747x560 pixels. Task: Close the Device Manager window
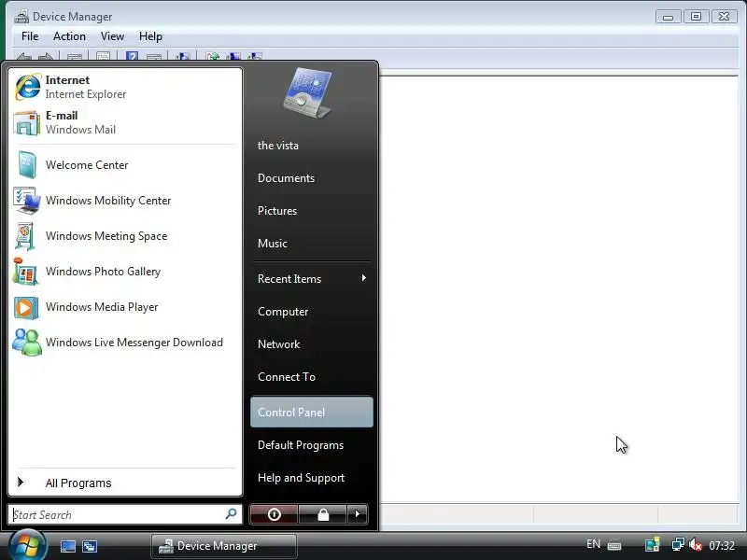coord(725,17)
